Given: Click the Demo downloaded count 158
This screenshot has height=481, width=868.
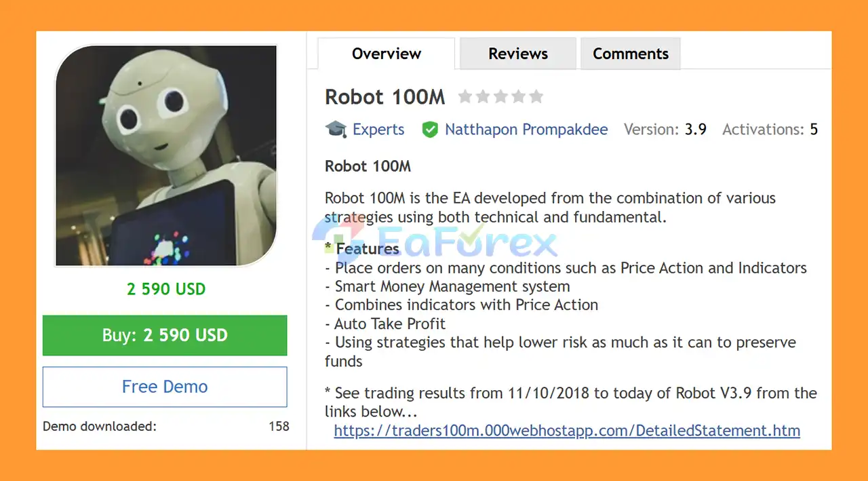Looking at the screenshot, I should point(279,427).
